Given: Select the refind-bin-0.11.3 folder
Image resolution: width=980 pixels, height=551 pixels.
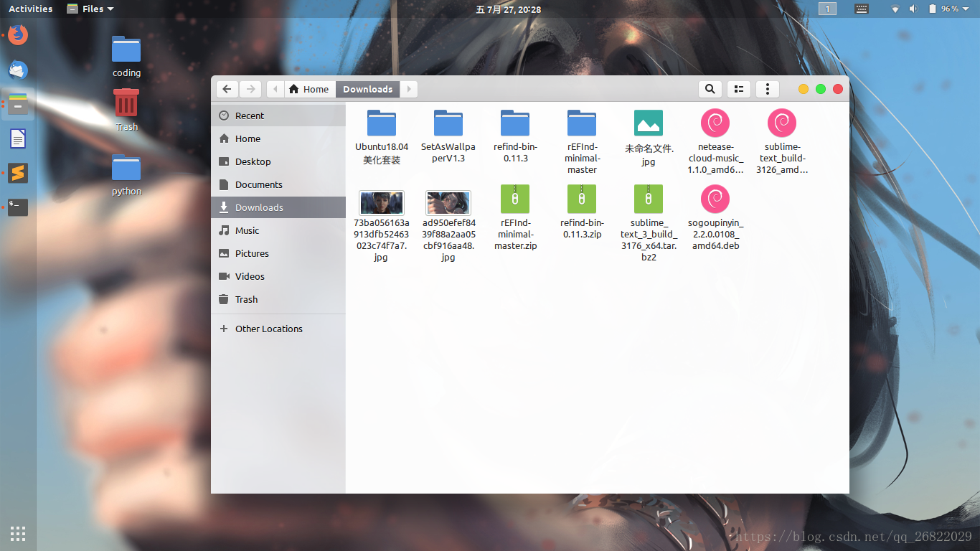Looking at the screenshot, I should click(515, 136).
